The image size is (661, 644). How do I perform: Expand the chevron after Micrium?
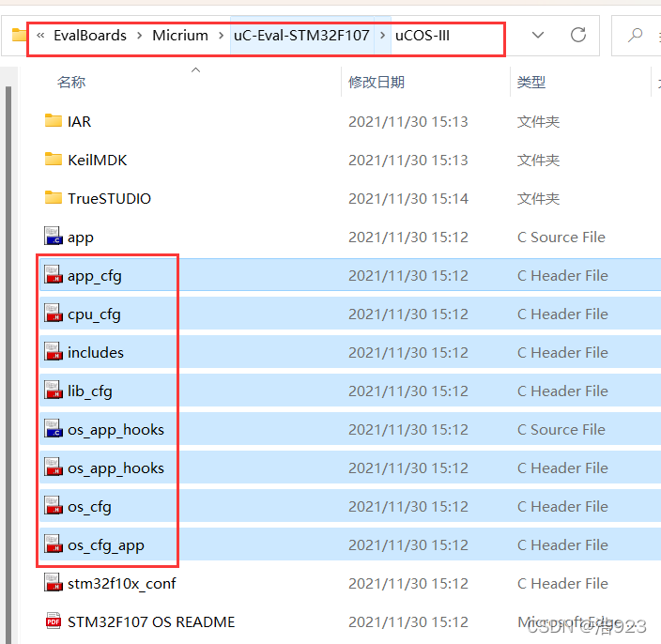coord(221,36)
